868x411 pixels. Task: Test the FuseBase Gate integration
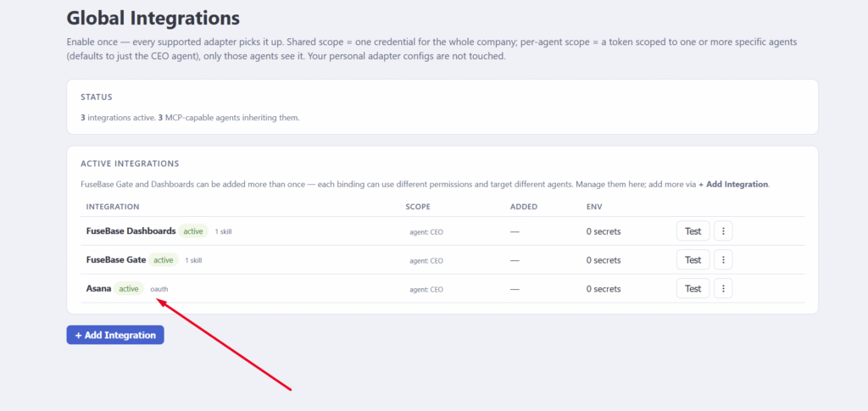pos(693,260)
